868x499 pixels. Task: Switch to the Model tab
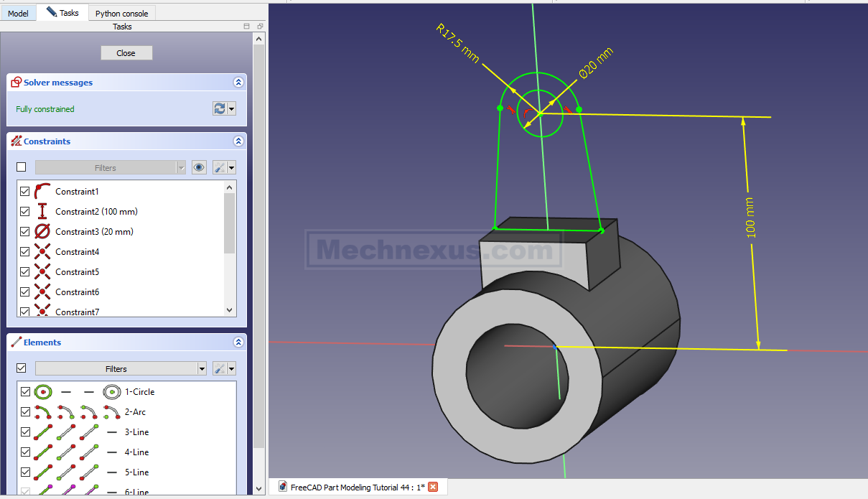click(19, 13)
